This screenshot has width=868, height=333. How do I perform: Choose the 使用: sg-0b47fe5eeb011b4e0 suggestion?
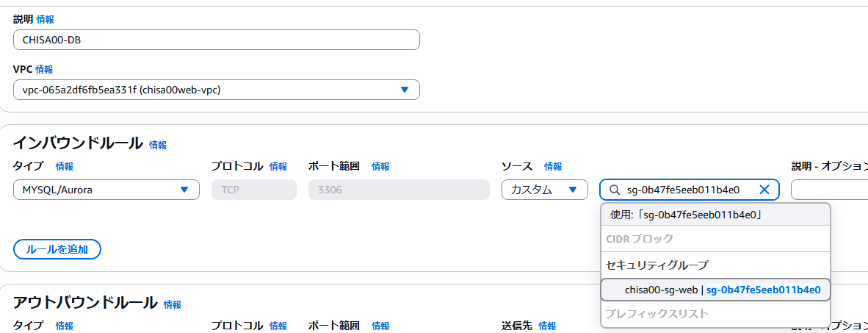click(715, 215)
